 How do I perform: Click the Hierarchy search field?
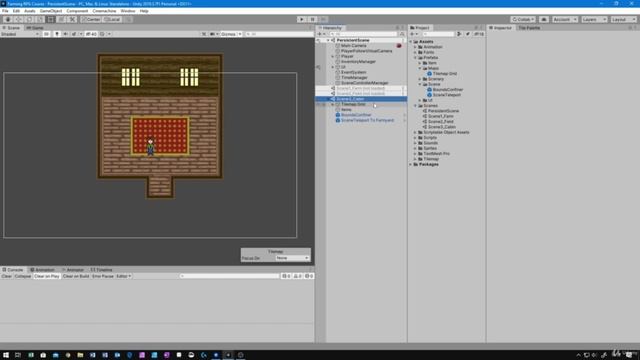(x=363, y=34)
